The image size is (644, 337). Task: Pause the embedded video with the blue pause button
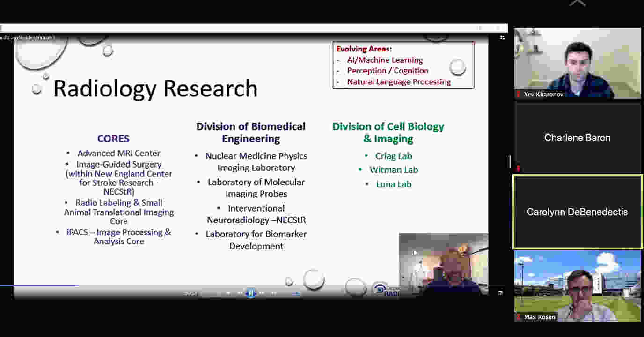point(251,293)
